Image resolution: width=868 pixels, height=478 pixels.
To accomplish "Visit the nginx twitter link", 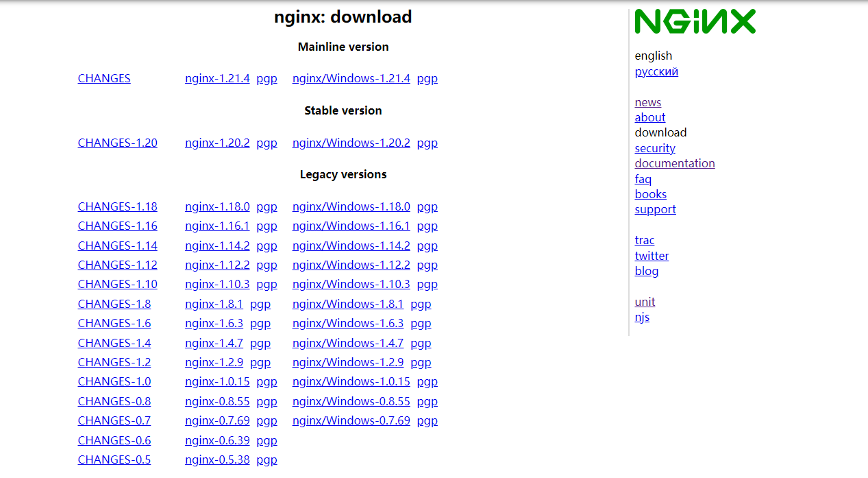I will click(651, 256).
